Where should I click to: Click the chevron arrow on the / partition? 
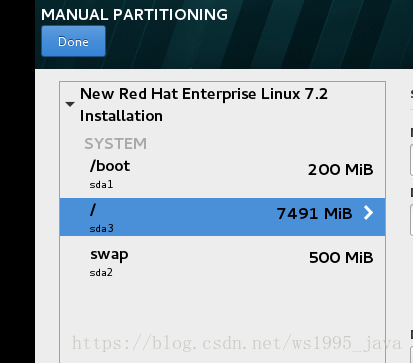[x=368, y=213]
